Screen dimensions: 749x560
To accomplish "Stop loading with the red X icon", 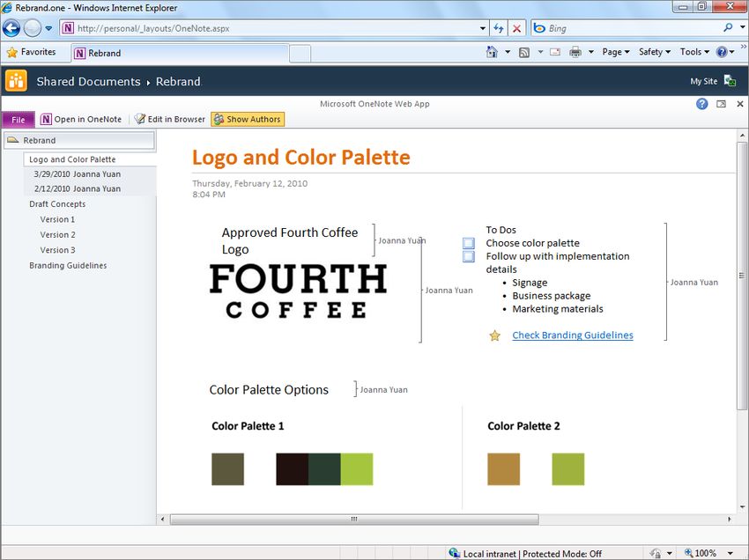I will click(x=516, y=28).
